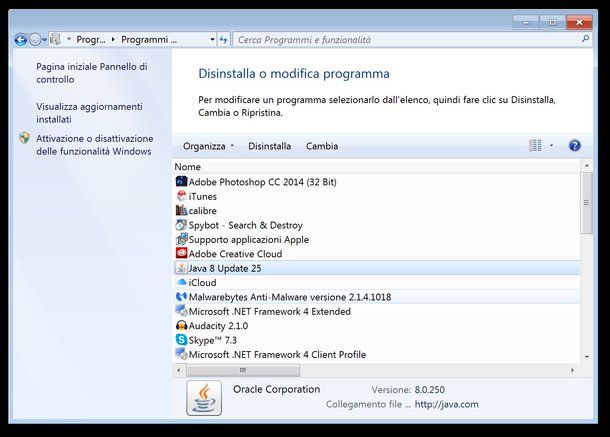Click the Skype icon
Viewport: 610px width, 437px height.
pos(181,340)
